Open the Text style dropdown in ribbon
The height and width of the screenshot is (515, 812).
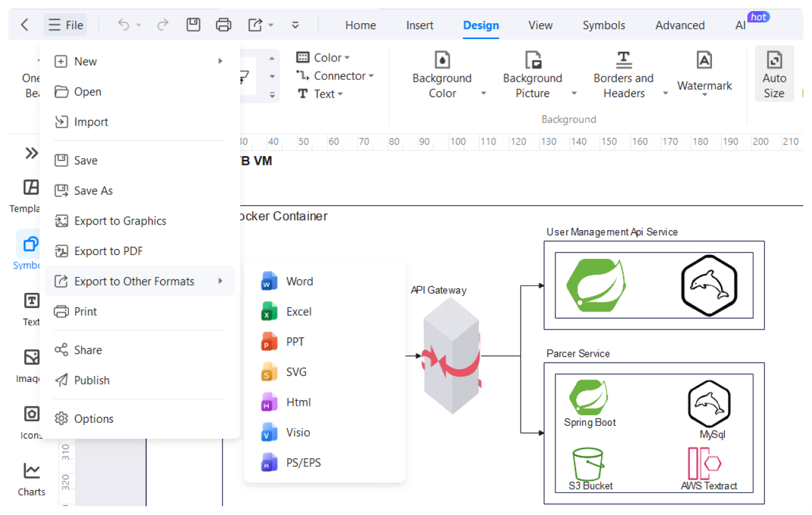click(320, 94)
